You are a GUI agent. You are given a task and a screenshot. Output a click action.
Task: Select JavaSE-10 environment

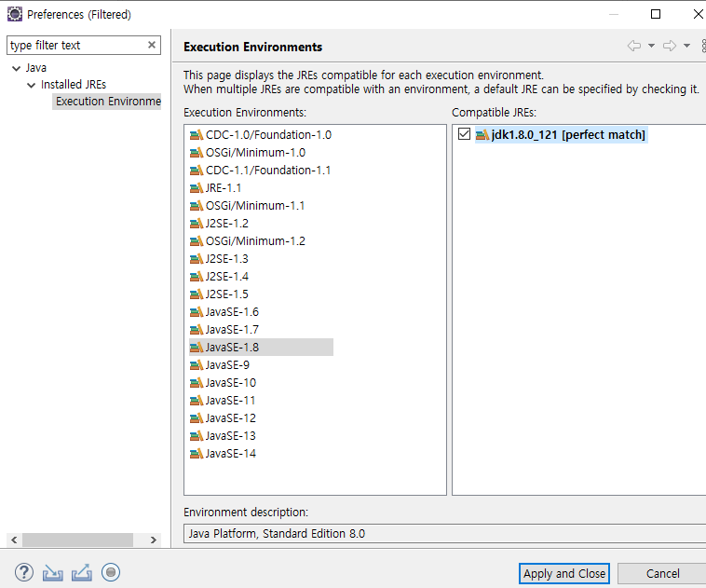tap(223, 383)
